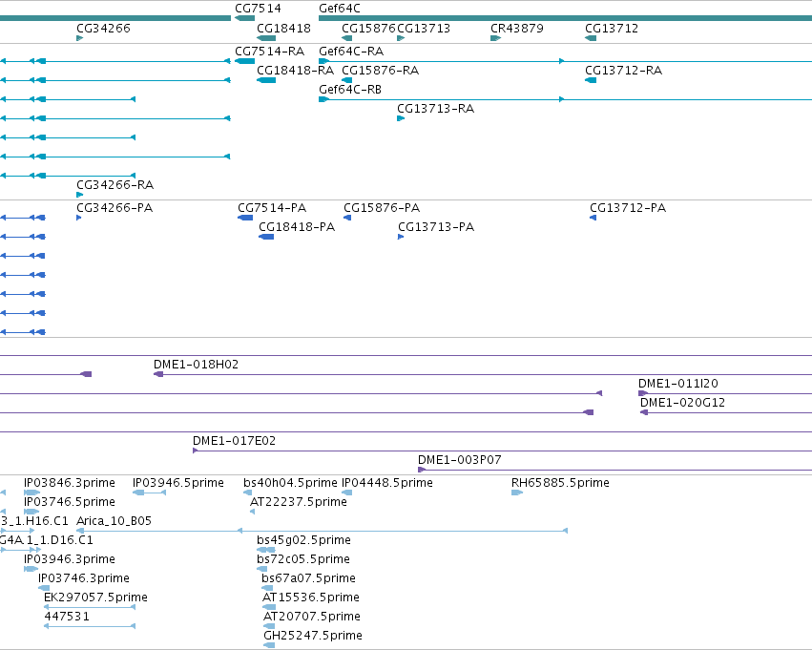Viewport: 812px width, 650px height.
Task: Select the CG7514 gene label
Action: coord(258,9)
